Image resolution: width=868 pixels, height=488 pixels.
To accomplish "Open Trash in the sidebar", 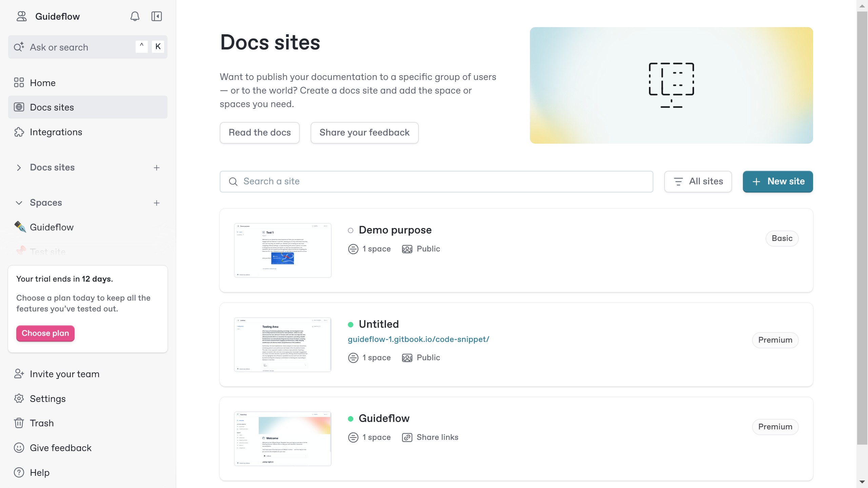I will 88,423.
